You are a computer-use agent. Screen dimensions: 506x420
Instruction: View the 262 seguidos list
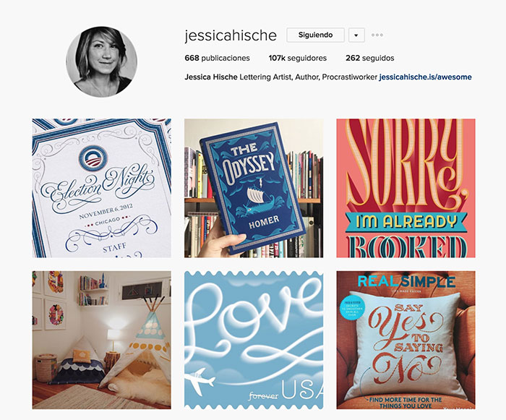pos(370,58)
